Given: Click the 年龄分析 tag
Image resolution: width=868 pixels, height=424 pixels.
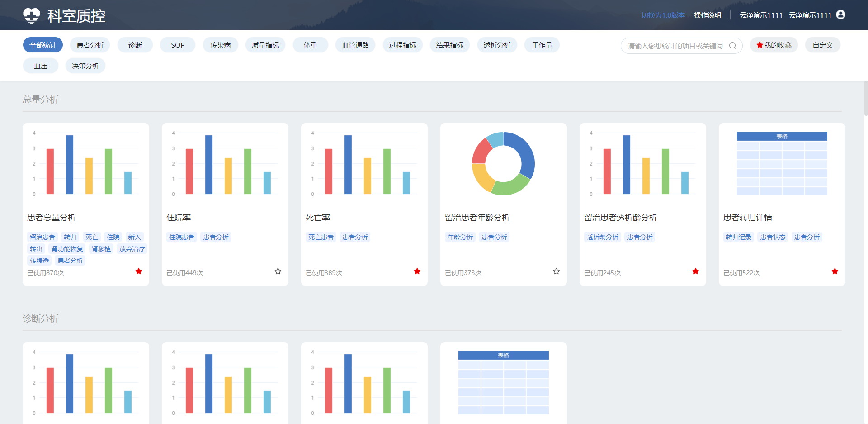Looking at the screenshot, I should [x=460, y=237].
